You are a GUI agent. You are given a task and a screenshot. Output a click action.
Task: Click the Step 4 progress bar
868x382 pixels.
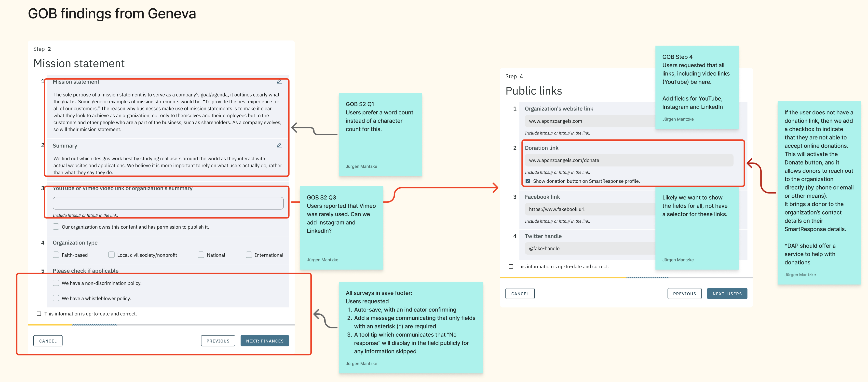626,278
